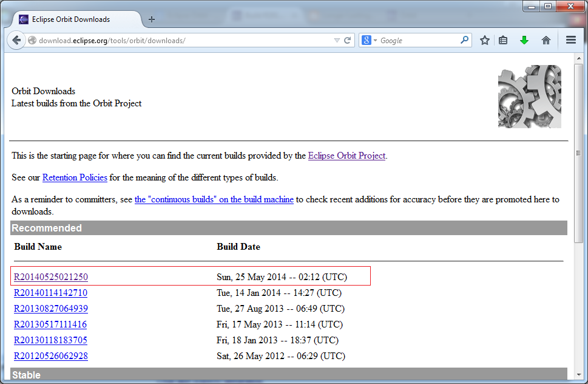The height and width of the screenshot is (384, 588).
Task: Open the Retention Policies link
Action: pos(75,177)
